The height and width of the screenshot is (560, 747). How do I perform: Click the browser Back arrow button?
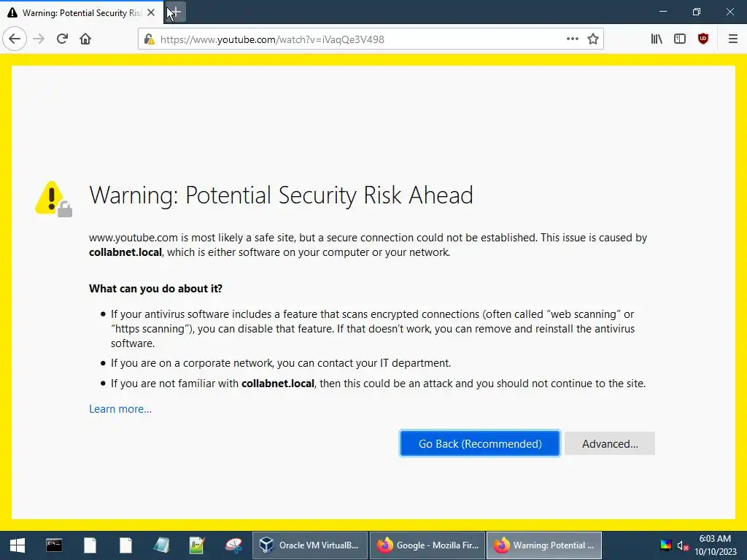tap(15, 39)
